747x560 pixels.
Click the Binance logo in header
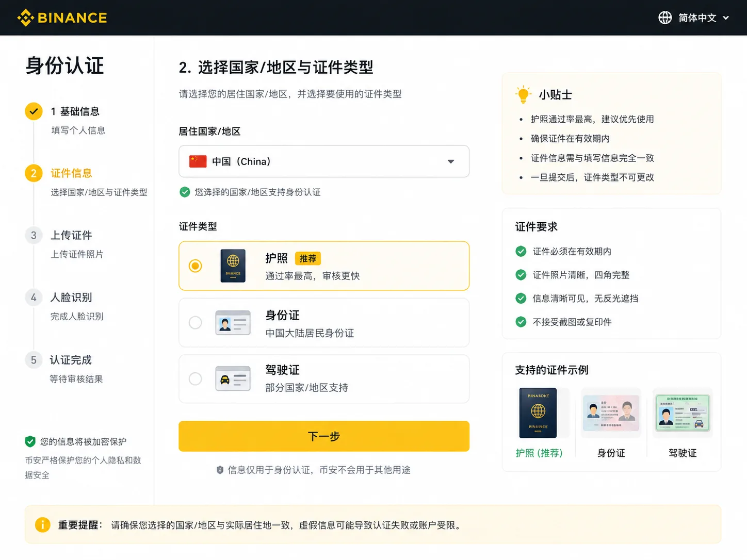(62, 18)
